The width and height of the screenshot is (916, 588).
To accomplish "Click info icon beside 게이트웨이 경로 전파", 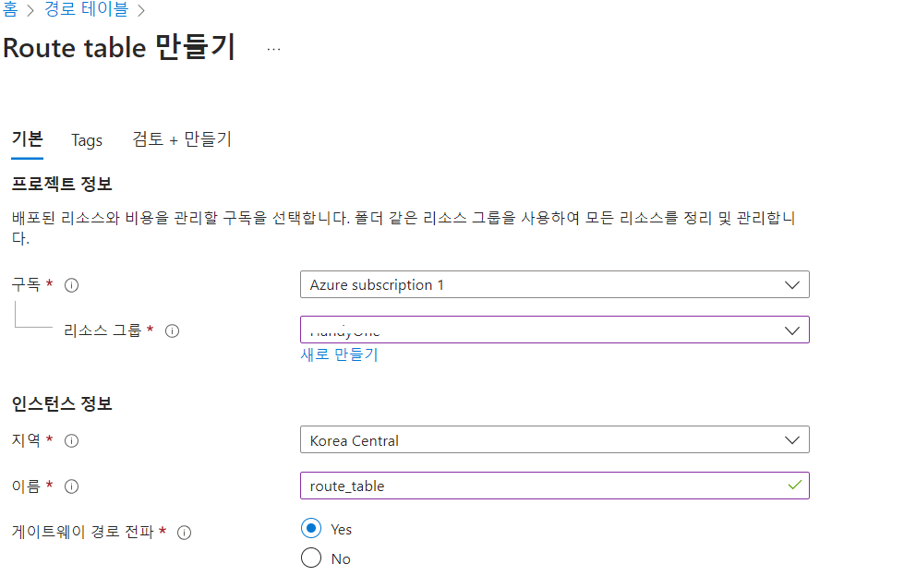I will point(184,533).
